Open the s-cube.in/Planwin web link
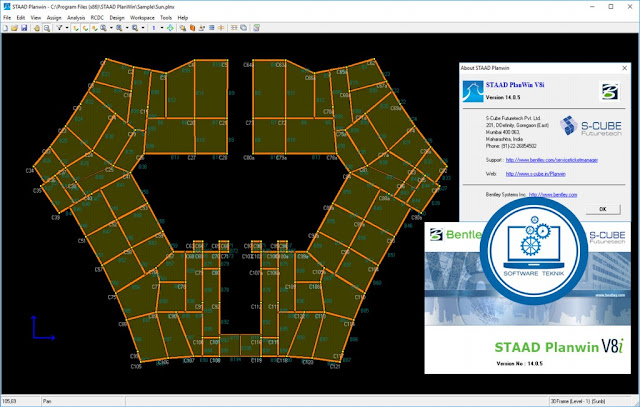This screenshot has width=640, height=407. pos(536,174)
